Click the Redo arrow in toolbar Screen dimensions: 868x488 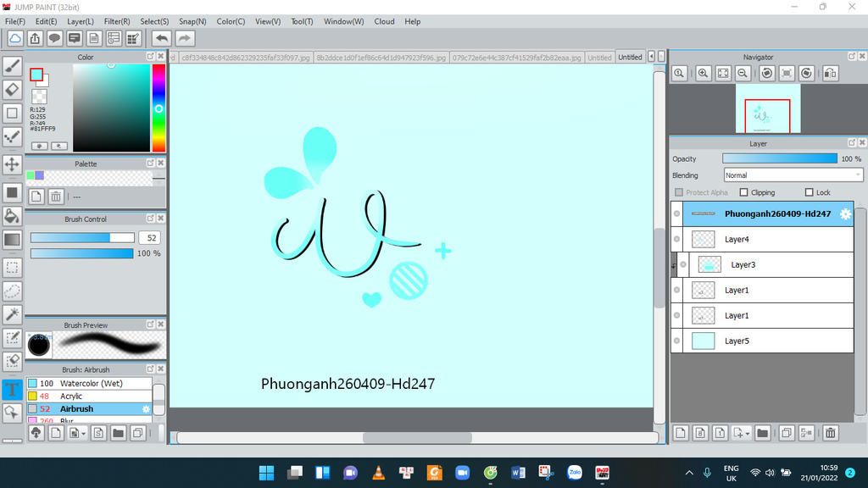pyautogui.click(x=184, y=38)
